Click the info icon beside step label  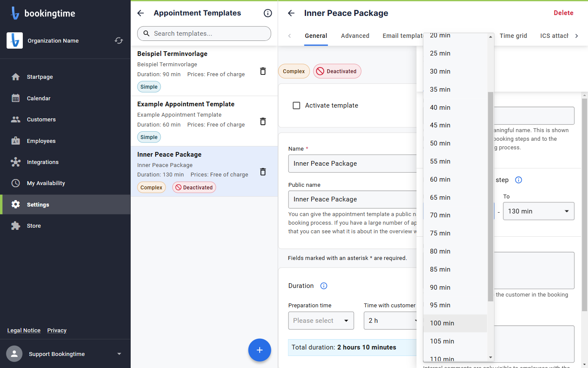click(x=518, y=180)
